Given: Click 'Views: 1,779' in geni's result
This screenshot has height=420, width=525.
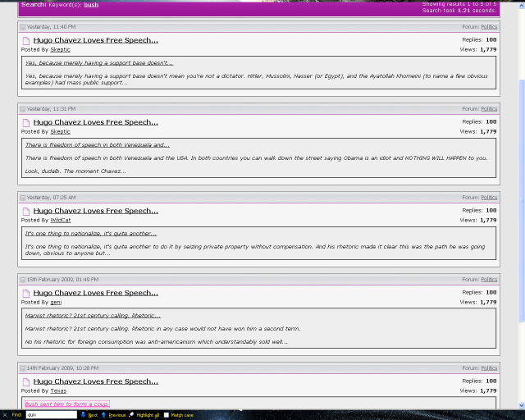Looking at the screenshot, I should click(x=478, y=302).
